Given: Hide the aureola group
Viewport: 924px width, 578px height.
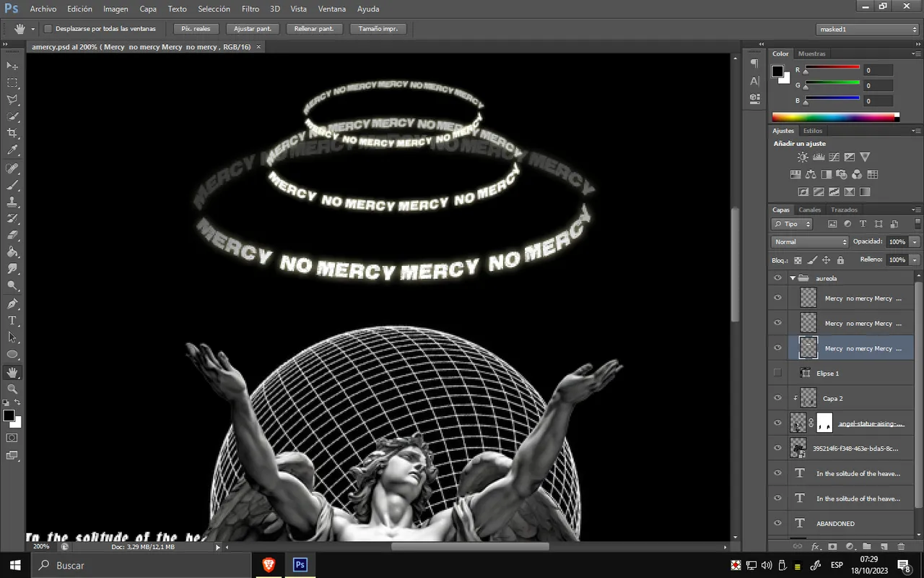Looking at the screenshot, I should tap(777, 278).
